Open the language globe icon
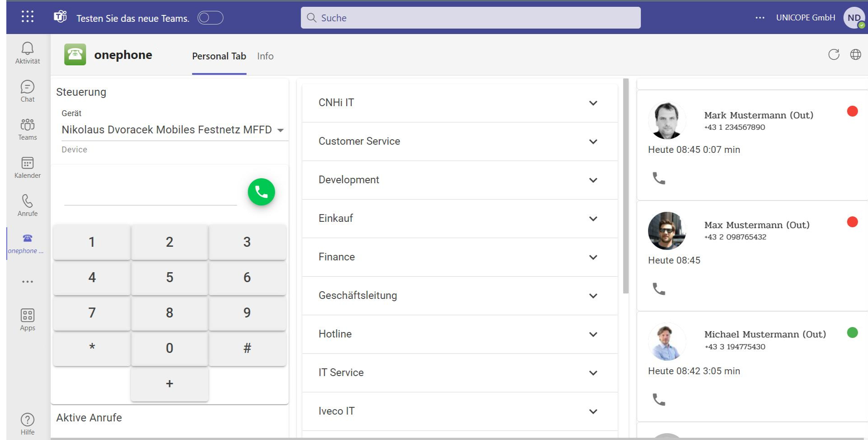868x440 pixels. click(856, 54)
